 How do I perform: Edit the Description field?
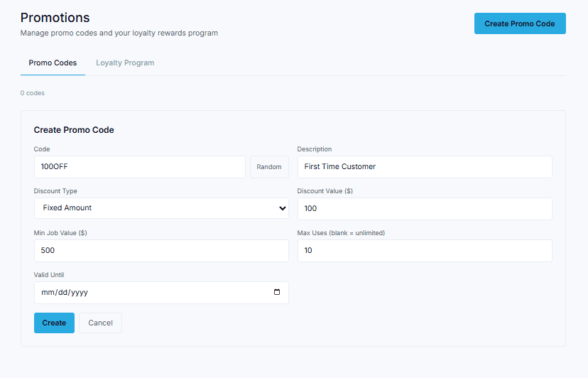click(x=425, y=167)
